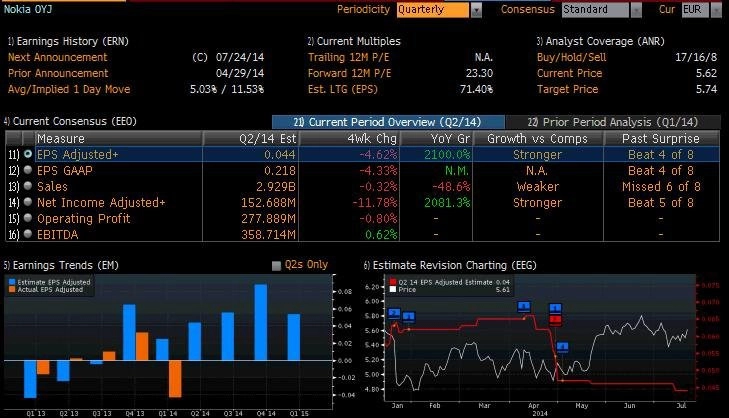Click the Past Surprise column header
729x418 pixels.
pos(661,139)
